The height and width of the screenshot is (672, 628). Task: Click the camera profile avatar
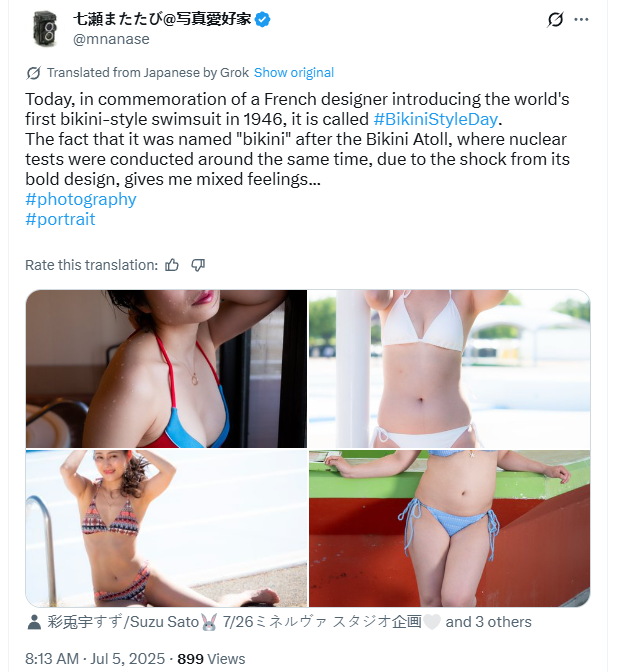click(x=45, y=29)
